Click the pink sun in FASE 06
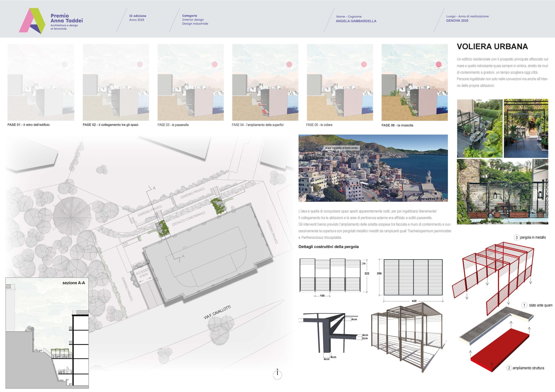The height and width of the screenshot is (392, 555). (x=439, y=64)
